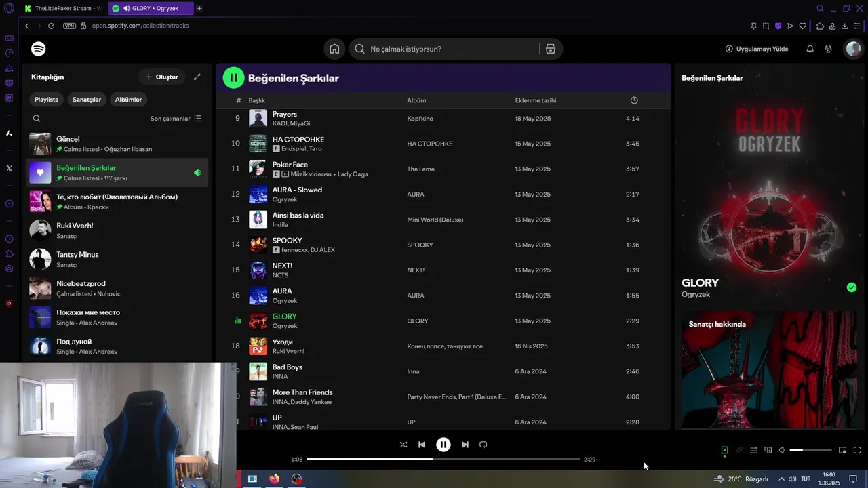Open Opera downloads icon

pos(844,26)
